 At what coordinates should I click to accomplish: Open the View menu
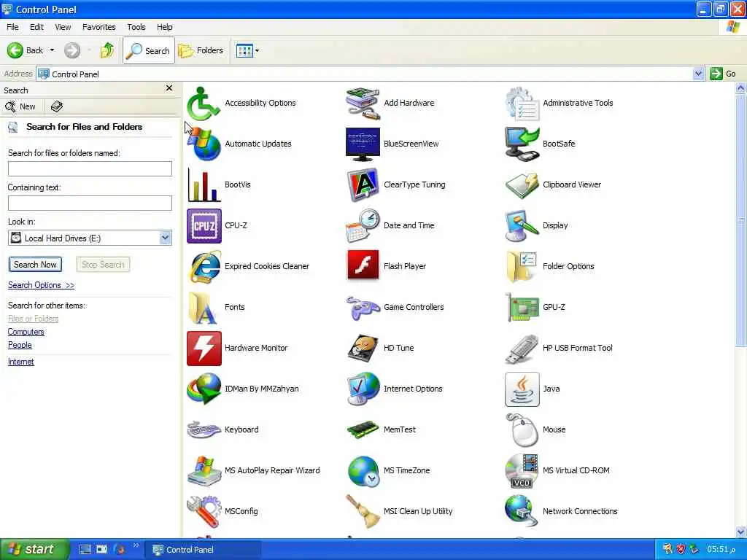(x=63, y=27)
